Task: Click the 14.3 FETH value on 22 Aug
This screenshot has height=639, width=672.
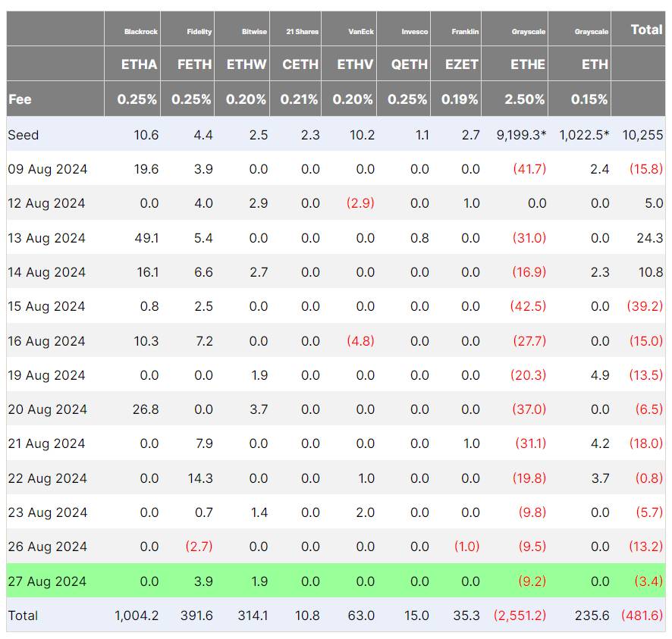Action: point(200,478)
